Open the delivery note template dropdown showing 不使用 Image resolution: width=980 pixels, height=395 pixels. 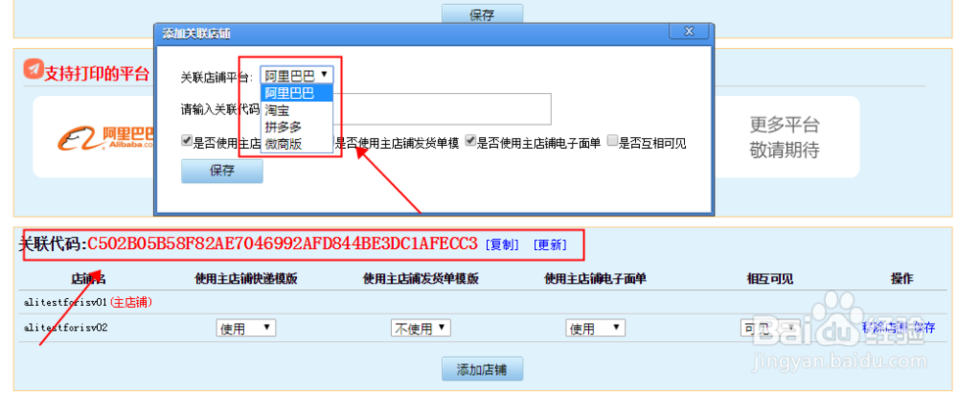tap(420, 328)
